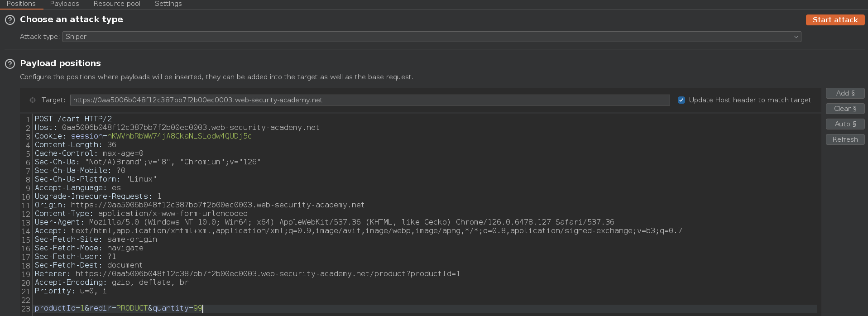868x316 pixels.
Task: Click the Priority: u=0, i line
Action: (x=71, y=291)
